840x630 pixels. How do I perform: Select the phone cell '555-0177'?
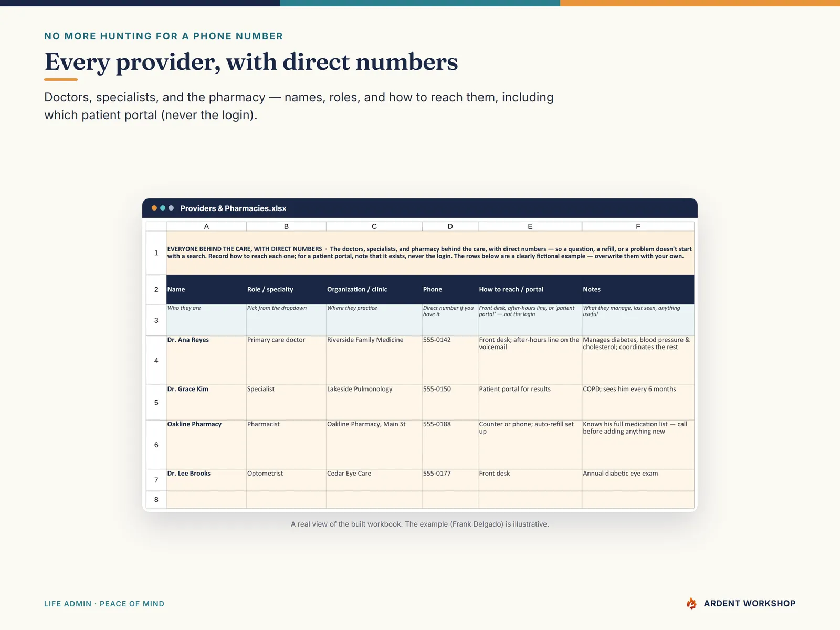pos(450,480)
